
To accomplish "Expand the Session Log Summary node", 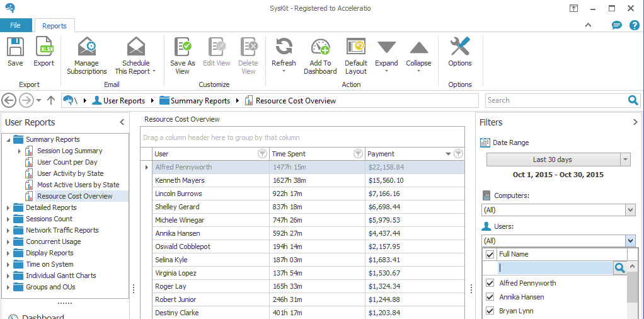I will click(20, 151).
